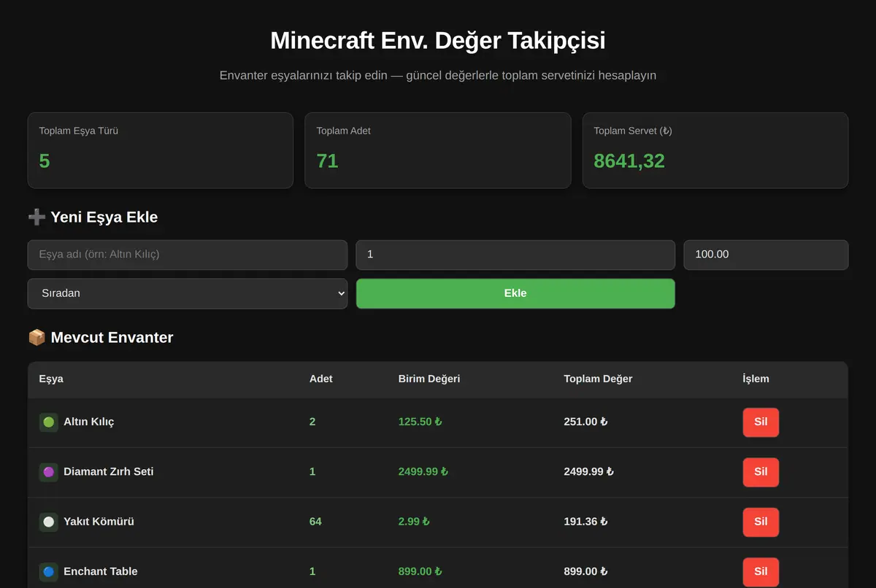
Task: Click the unit value 2.99 ₺
Action: click(x=414, y=522)
